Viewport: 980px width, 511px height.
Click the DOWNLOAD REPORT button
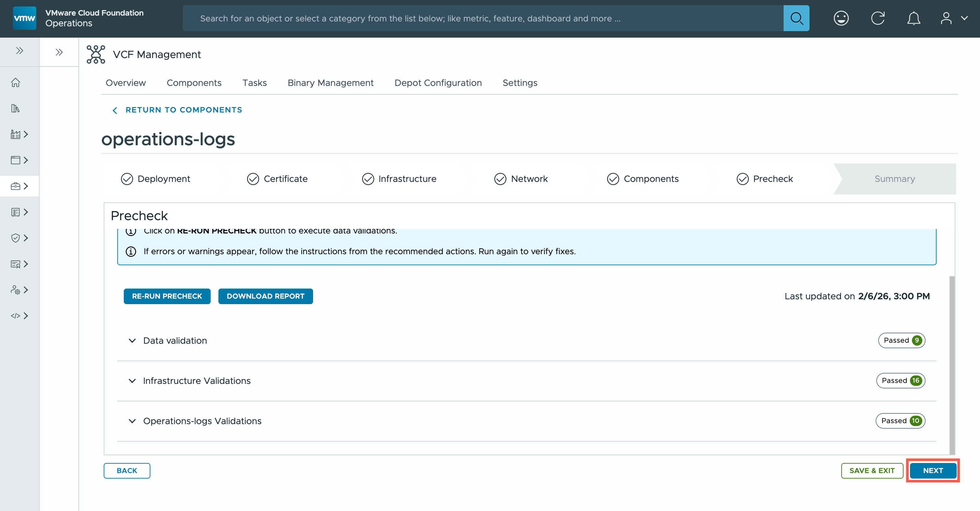pos(265,296)
